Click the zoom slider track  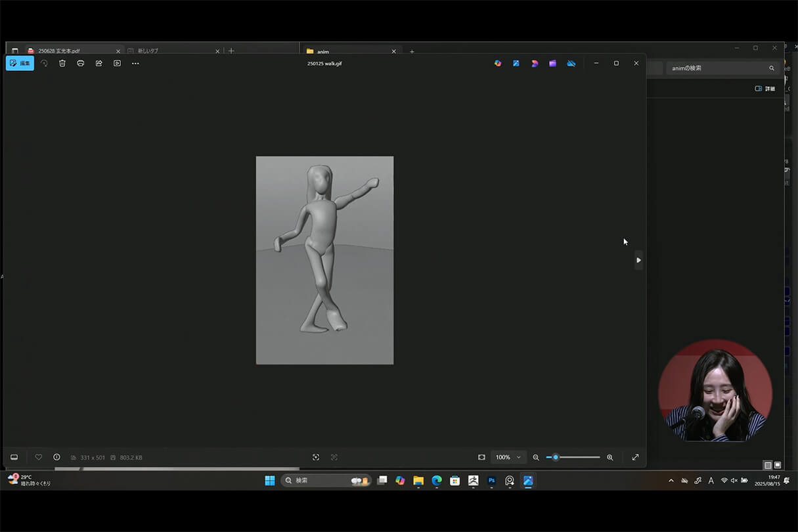[578, 457]
